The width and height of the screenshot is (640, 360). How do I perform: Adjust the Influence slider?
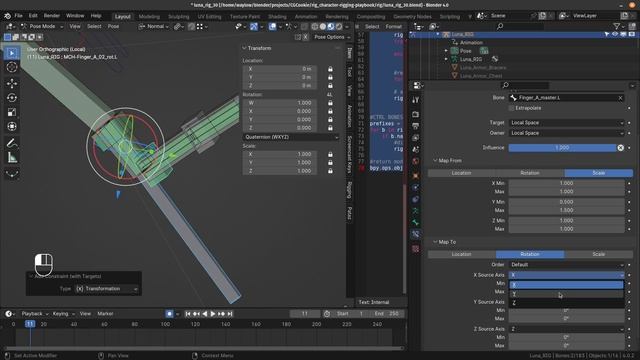click(x=562, y=148)
